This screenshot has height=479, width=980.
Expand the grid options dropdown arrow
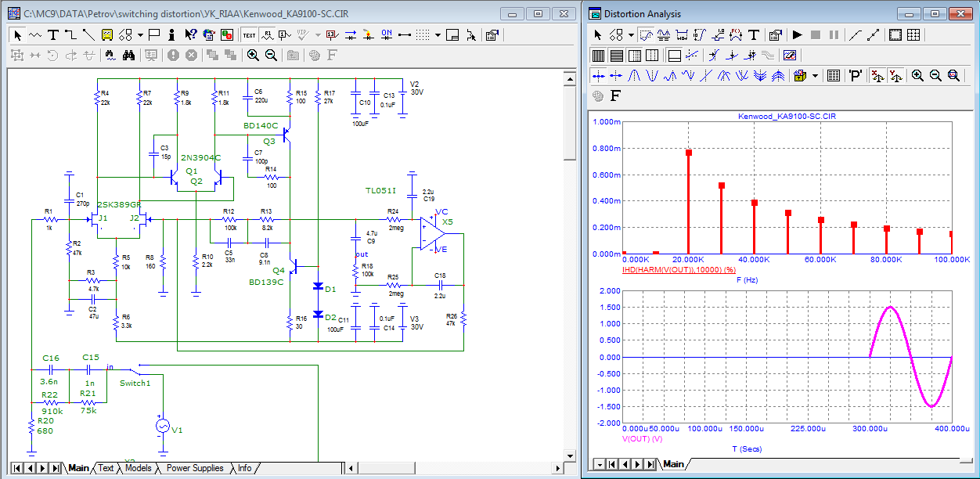tap(438, 34)
